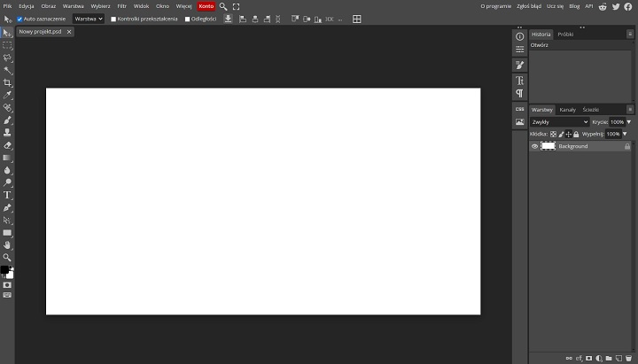Click the search magnifier in menu bar
Image resolution: width=638 pixels, height=364 pixels.
pos(223,6)
